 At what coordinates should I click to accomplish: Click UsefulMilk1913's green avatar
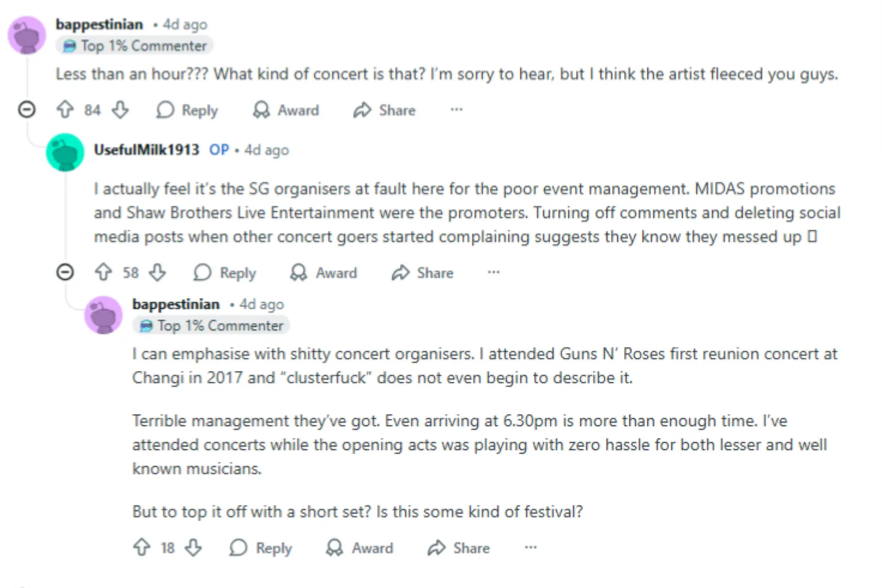click(x=65, y=152)
